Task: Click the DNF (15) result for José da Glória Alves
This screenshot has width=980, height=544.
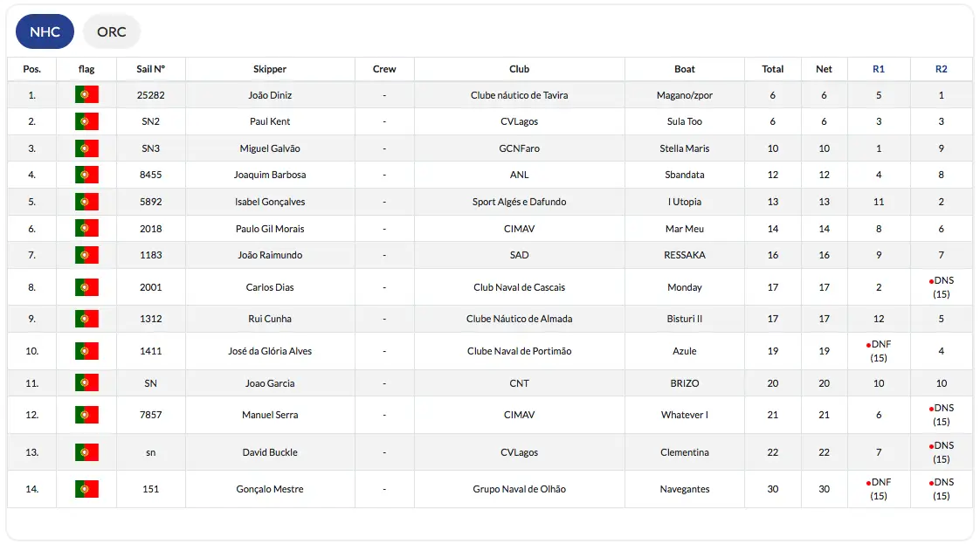Action: [879, 351]
